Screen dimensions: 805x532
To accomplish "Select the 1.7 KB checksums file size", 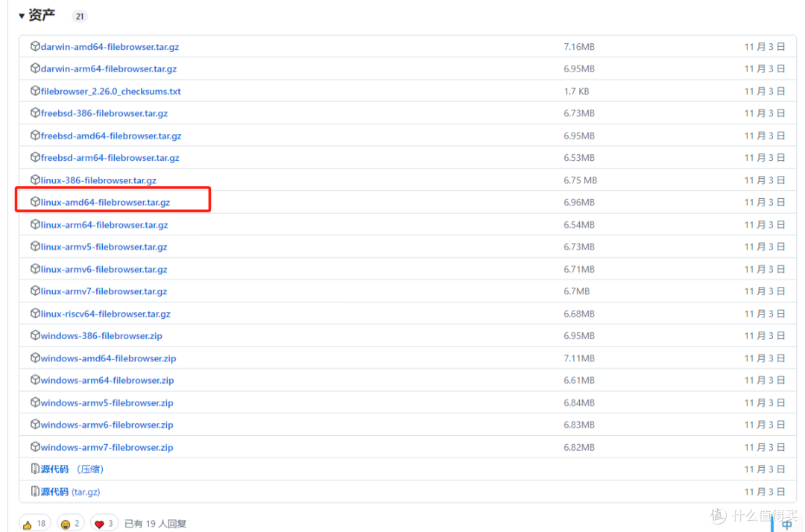I will point(576,92).
